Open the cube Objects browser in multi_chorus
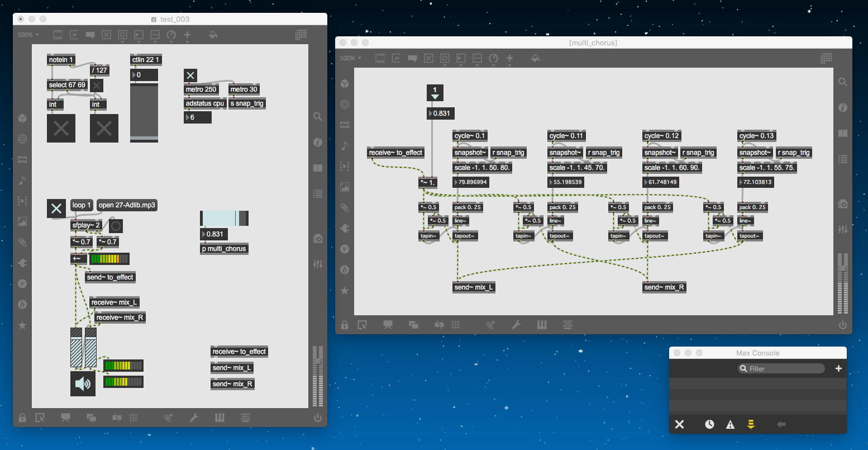The image size is (868, 450). coord(345,84)
